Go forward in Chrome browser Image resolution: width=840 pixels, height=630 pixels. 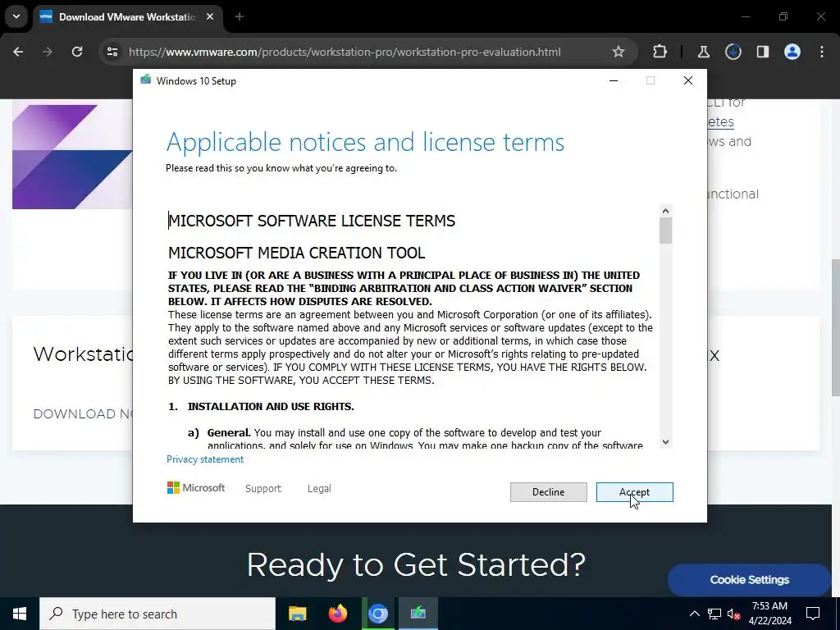47,52
